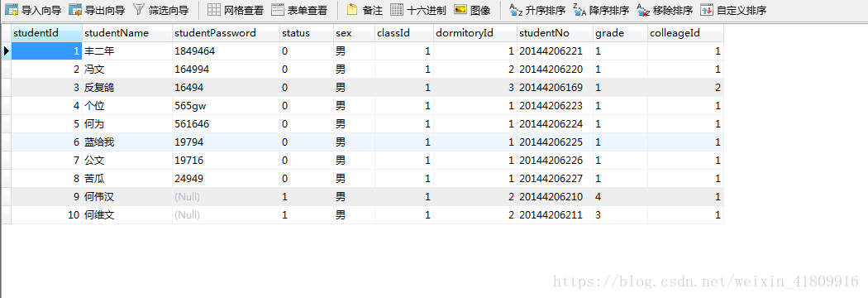This screenshot has height=298, width=868.
Task: Select student name cell 公文
Action: 127,161
